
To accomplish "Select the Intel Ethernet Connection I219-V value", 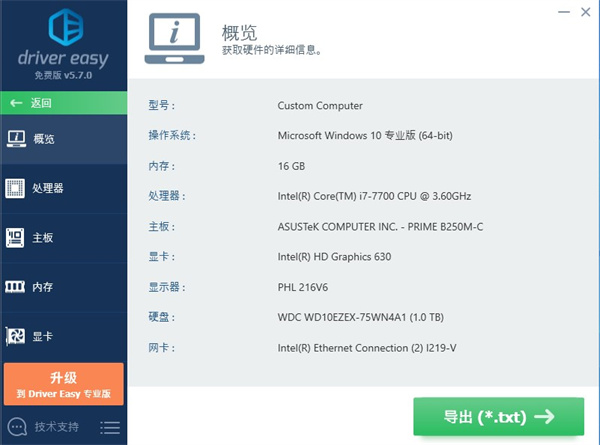I will click(x=367, y=348).
